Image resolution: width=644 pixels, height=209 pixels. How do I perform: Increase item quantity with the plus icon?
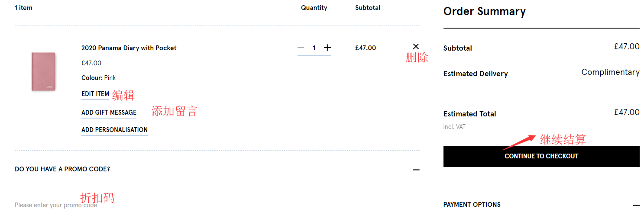point(327,48)
